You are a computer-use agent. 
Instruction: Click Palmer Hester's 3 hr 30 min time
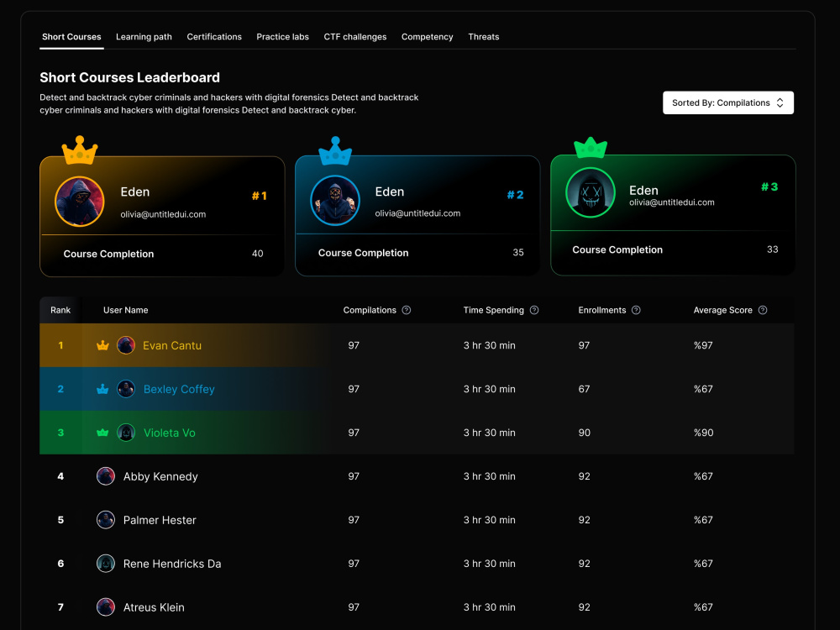(x=489, y=520)
